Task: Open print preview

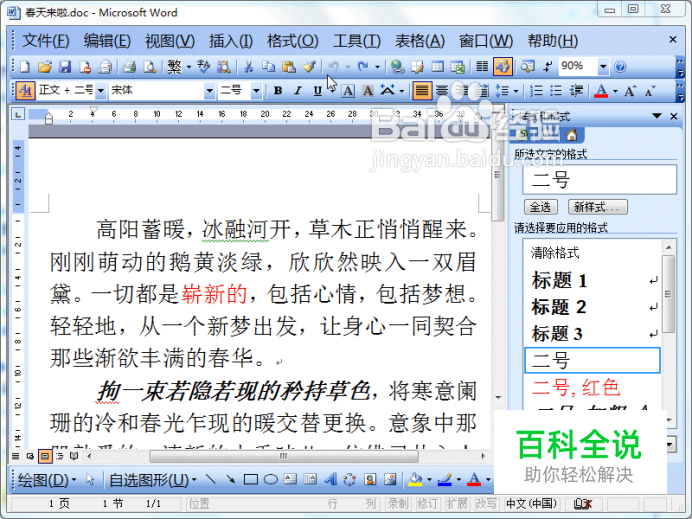Action: (150, 67)
